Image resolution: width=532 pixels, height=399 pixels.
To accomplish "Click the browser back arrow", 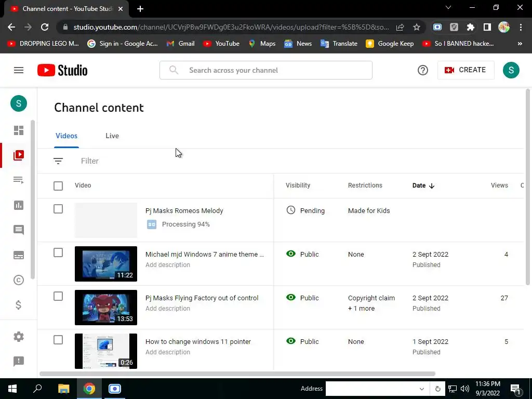I will point(11,27).
